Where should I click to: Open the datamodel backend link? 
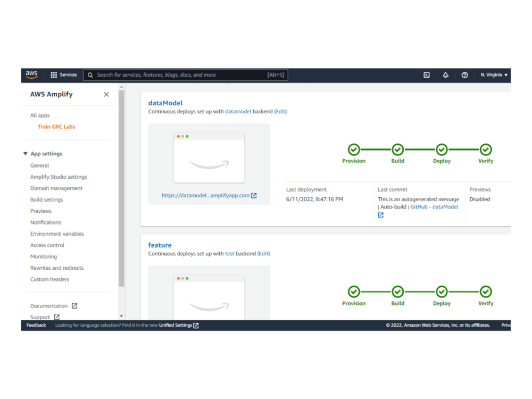click(238, 112)
